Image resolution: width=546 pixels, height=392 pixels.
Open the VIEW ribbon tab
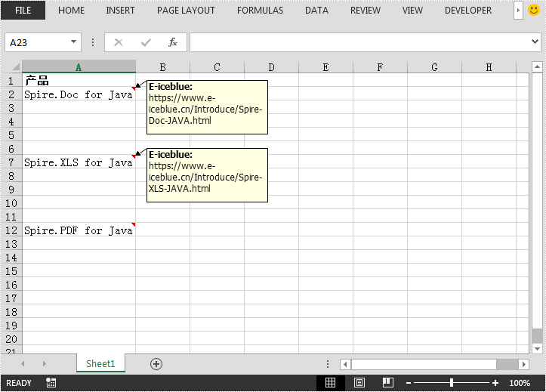412,11
